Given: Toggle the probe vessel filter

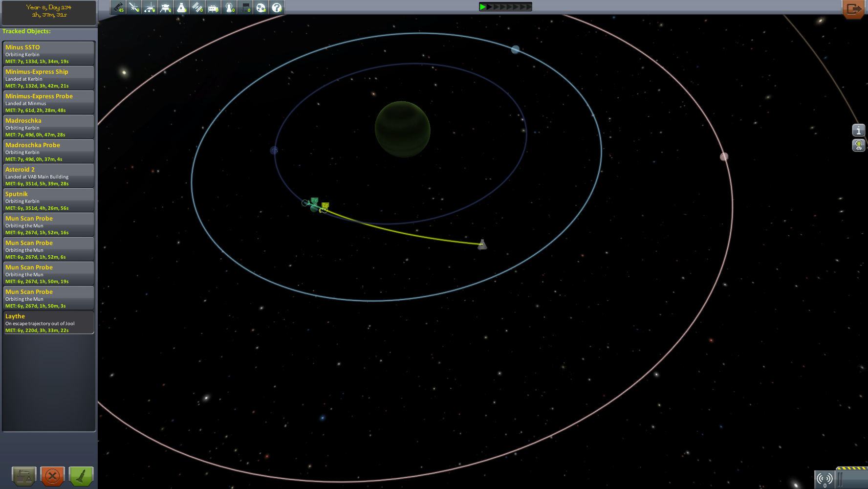Looking at the screenshot, I should coord(134,7).
